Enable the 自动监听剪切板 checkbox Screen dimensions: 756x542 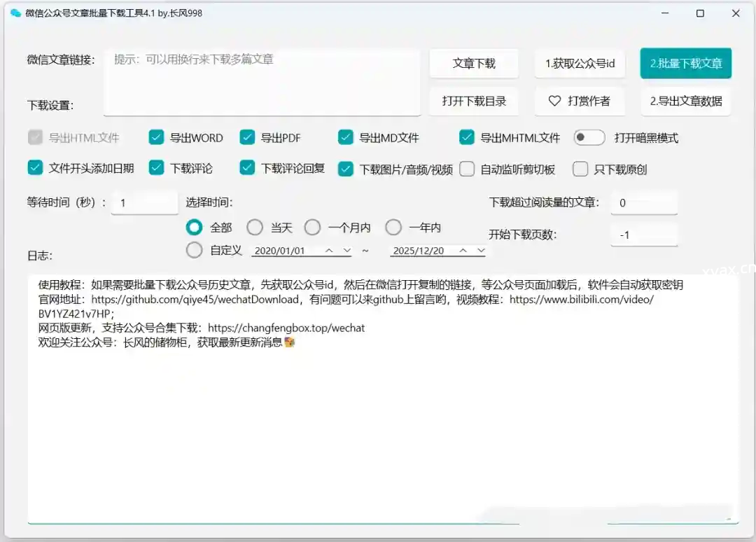467,169
